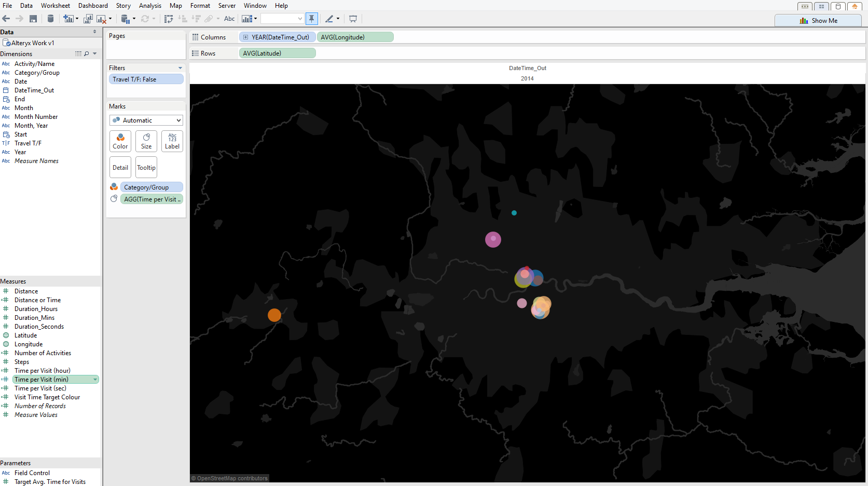Open the Worksheet menu
This screenshot has height=486, width=868.
[x=55, y=6]
